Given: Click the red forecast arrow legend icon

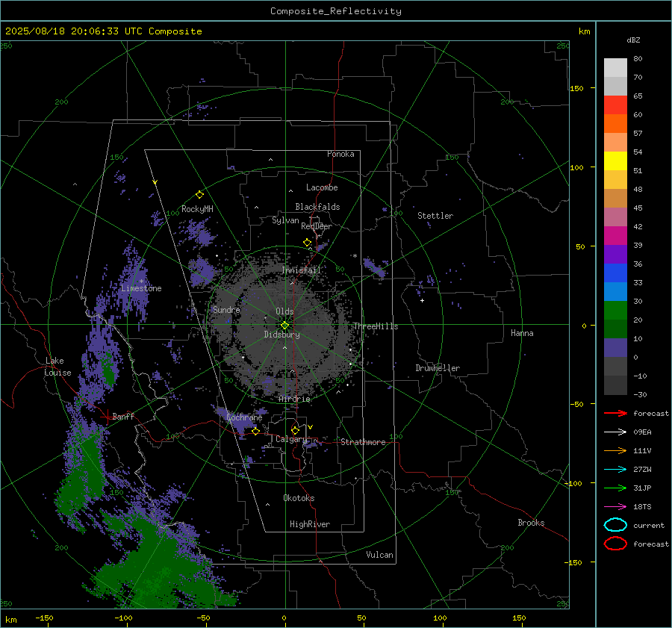Looking at the screenshot, I should (615, 413).
